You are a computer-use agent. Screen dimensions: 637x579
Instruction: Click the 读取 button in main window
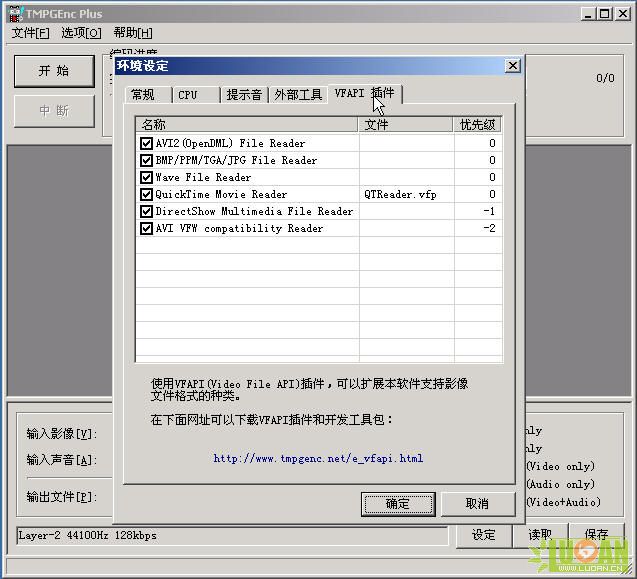(540, 535)
